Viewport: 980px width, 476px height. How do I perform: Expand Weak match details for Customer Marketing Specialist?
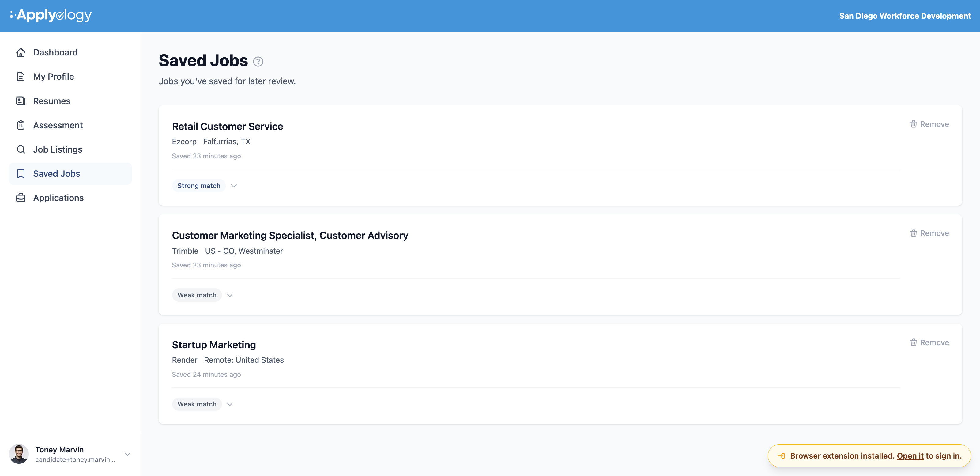230,295
